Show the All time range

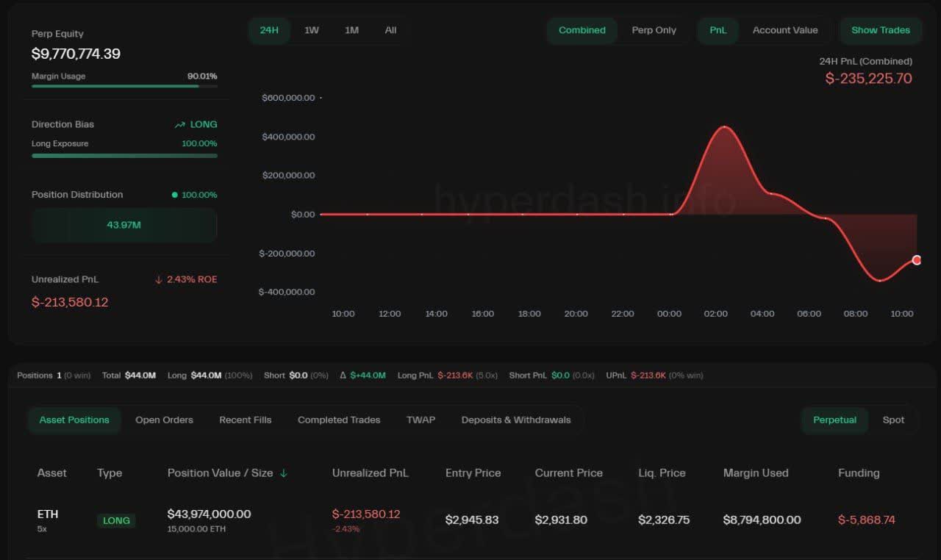click(x=390, y=30)
